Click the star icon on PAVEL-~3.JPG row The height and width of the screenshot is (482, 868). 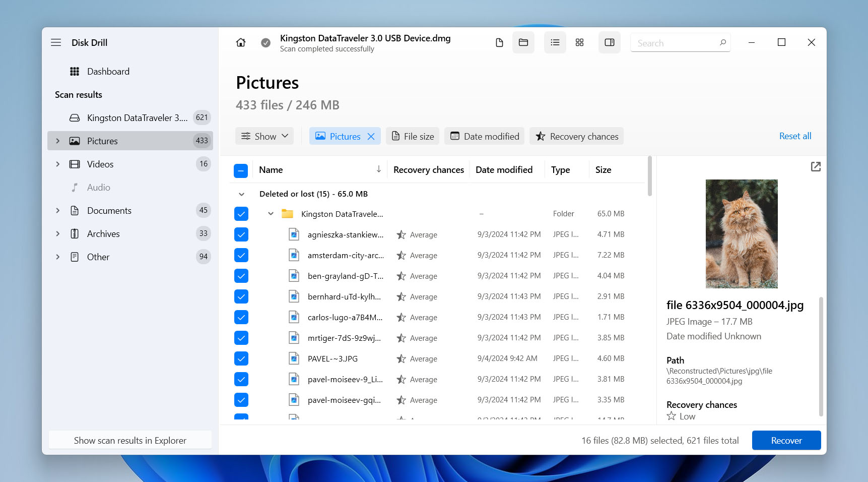(x=401, y=359)
